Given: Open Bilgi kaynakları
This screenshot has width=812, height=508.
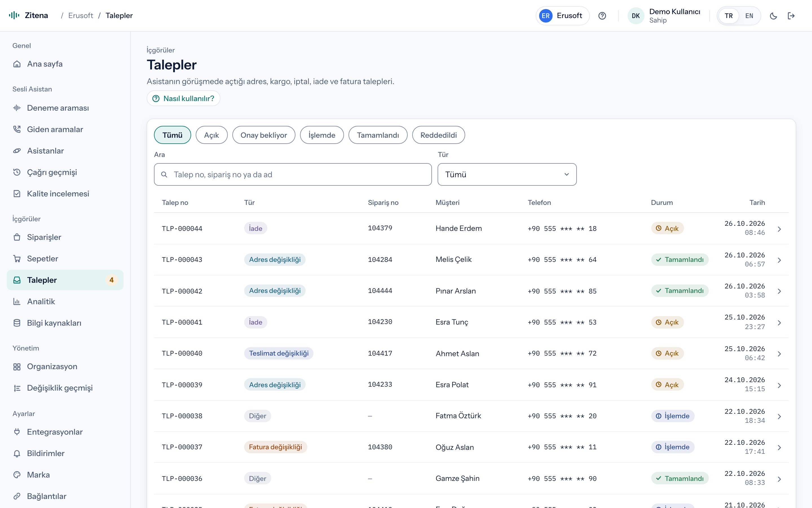Looking at the screenshot, I should (x=65, y=323).
